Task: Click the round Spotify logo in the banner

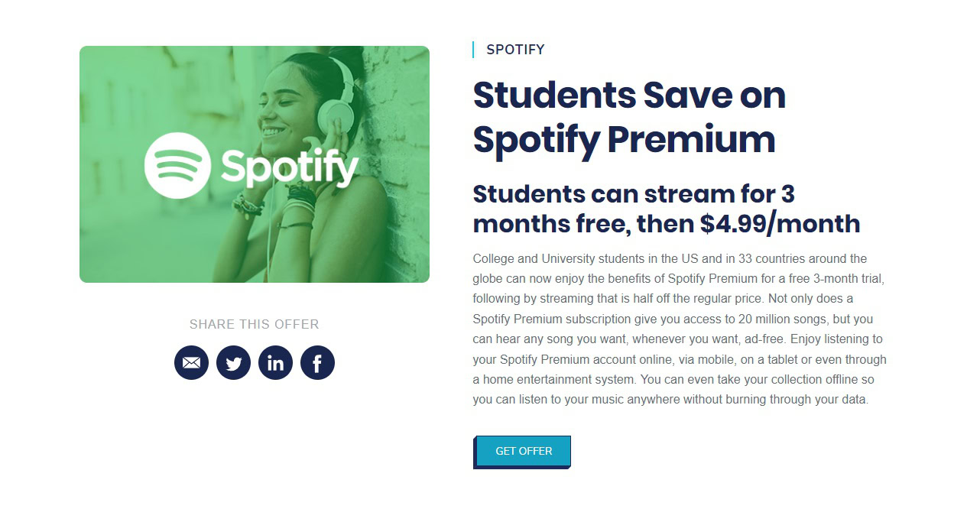Action: (177, 165)
